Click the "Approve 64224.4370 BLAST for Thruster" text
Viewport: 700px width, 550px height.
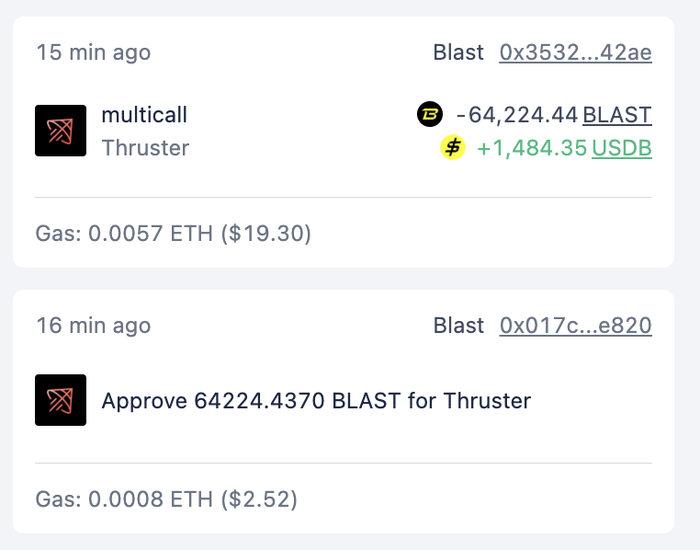[x=316, y=401]
